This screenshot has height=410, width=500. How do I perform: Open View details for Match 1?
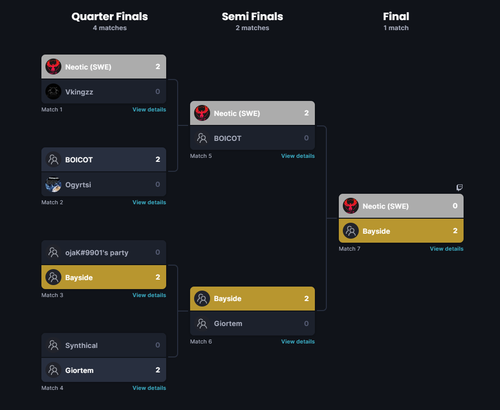pos(149,109)
